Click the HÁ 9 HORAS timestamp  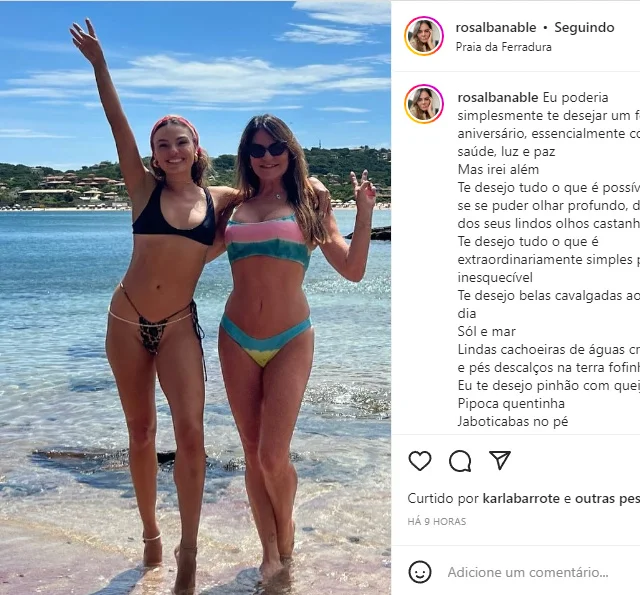pos(437,522)
